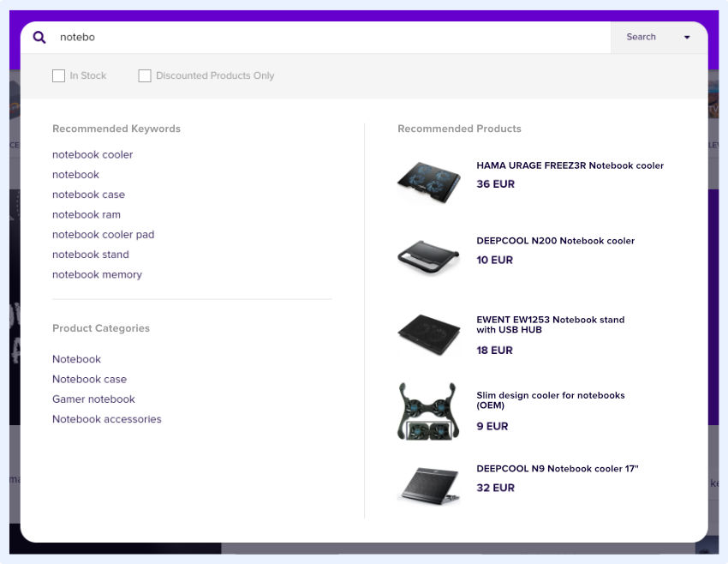Screen dimensions: 728x564
Task: Choose the 'notebook memory' suggestion
Action: tap(97, 275)
